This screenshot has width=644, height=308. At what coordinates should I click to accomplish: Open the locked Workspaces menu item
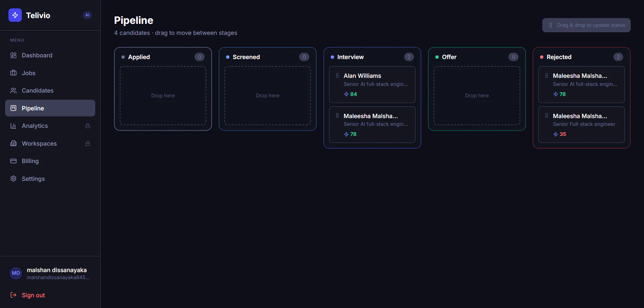50,143
